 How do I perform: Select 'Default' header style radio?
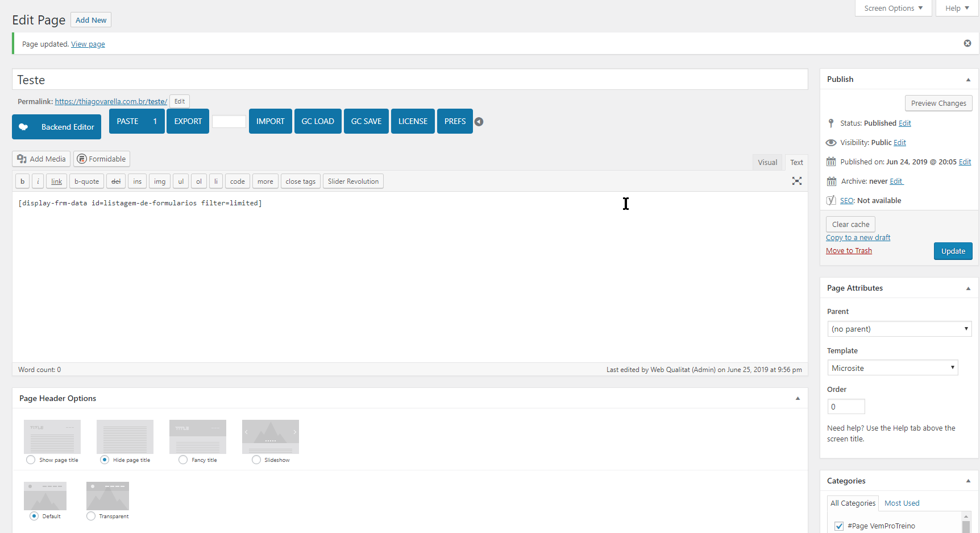pos(34,516)
